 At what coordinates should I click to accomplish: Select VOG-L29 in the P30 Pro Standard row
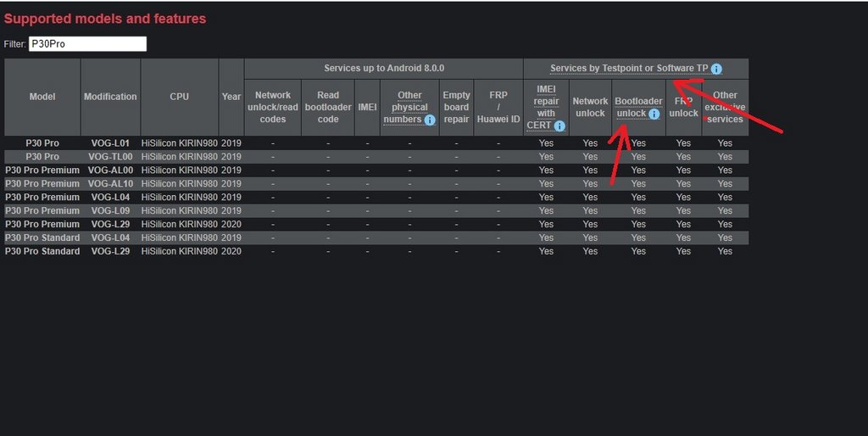(110, 251)
